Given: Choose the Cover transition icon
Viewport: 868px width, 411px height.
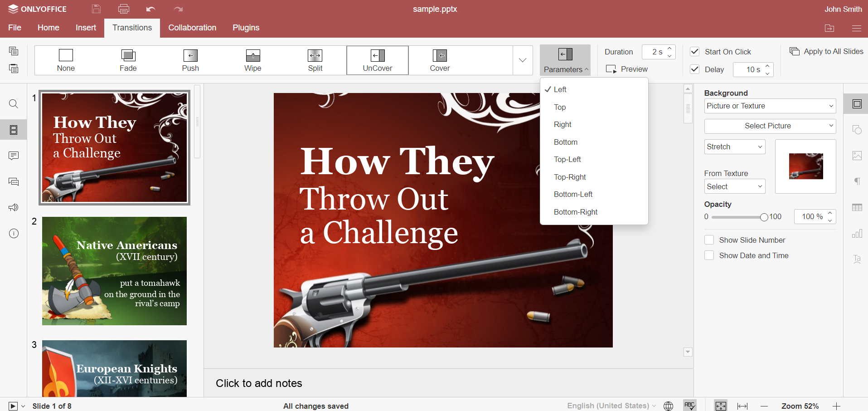Looking at the screenshot, I should [x=440, y=60].
